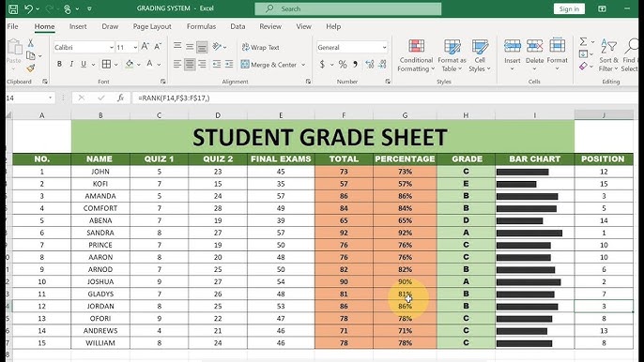Switch to the Page Layout tab
Viewport: 644px width, 362px height.
point(152,26)
